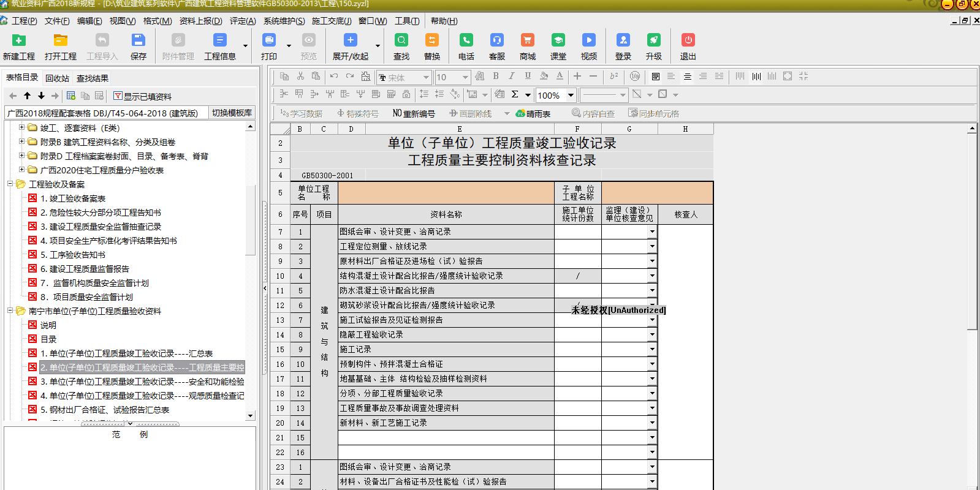Open the Sigma function dropdown arrow
This screenshot has width=980, height=490.
click(x=528, y=95)
